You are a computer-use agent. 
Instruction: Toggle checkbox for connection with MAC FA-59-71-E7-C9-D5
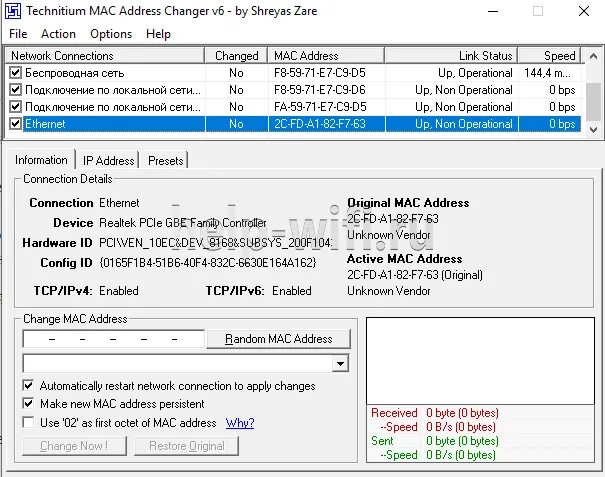(x=15, y=107)
